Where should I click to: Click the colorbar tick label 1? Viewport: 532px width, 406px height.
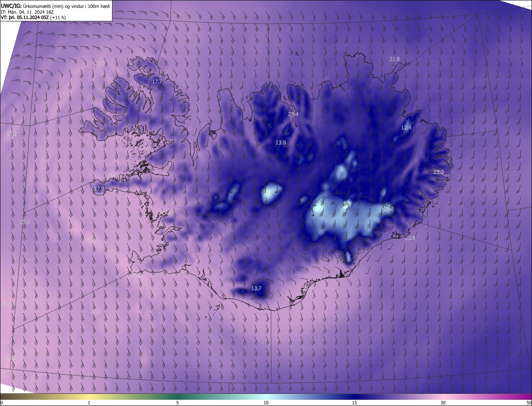89,403
